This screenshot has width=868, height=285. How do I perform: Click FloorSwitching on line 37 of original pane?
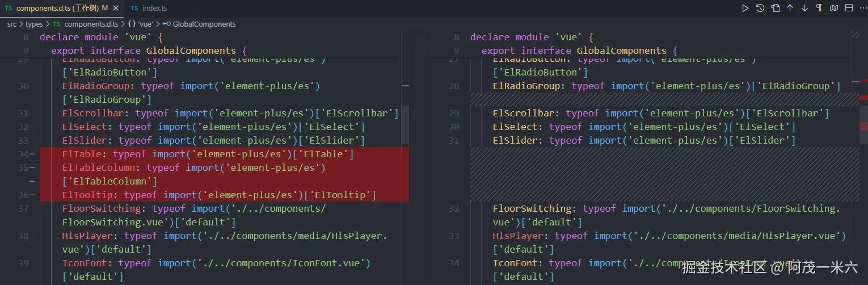pyautogui.click(x=102, y=208)
